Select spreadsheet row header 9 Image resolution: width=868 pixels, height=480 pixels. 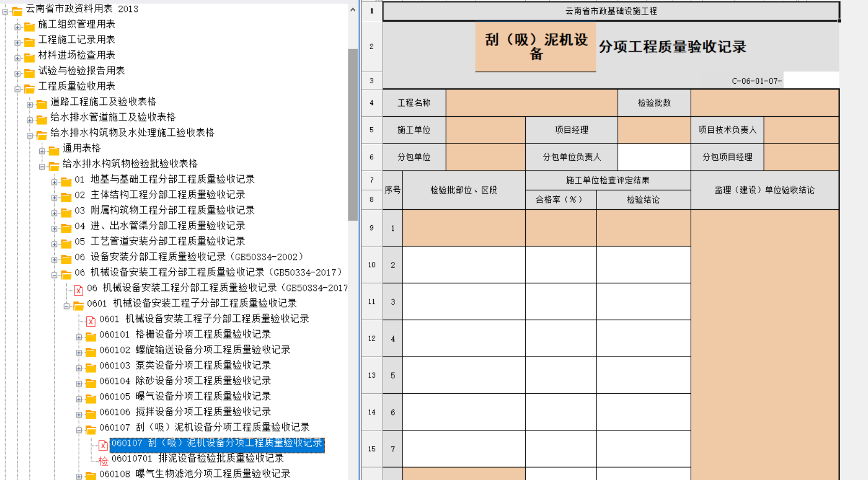coord(372,228)
